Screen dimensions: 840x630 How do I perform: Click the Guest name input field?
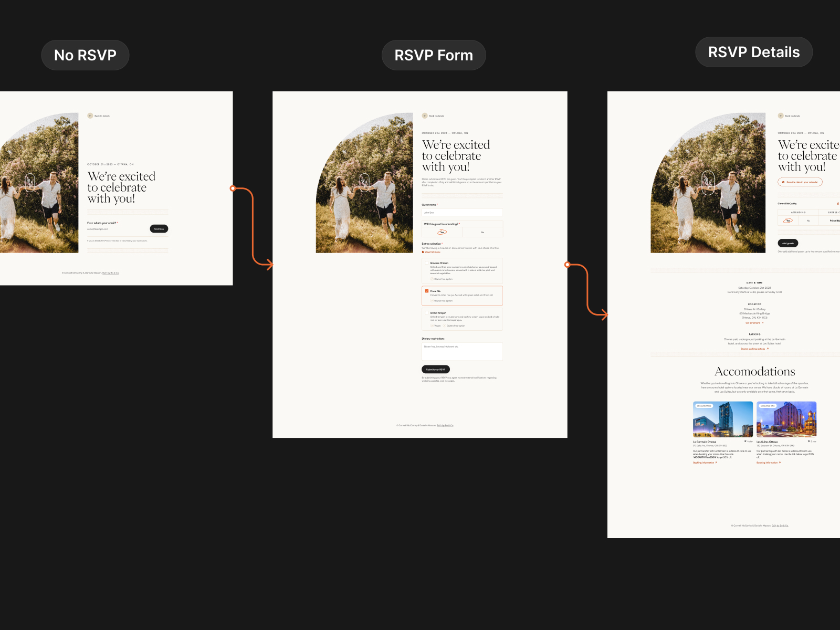coord(462,213)
